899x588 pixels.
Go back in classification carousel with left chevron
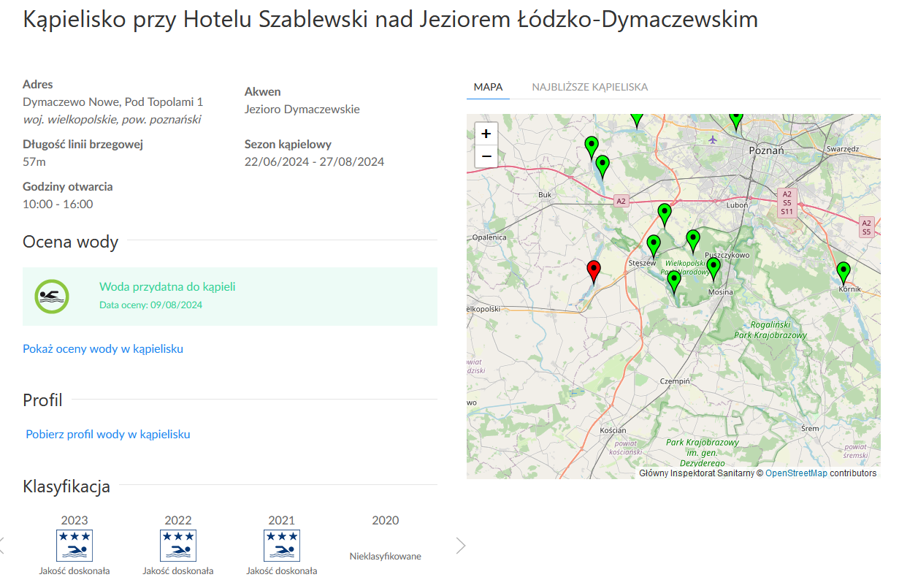tap(2, 545)
